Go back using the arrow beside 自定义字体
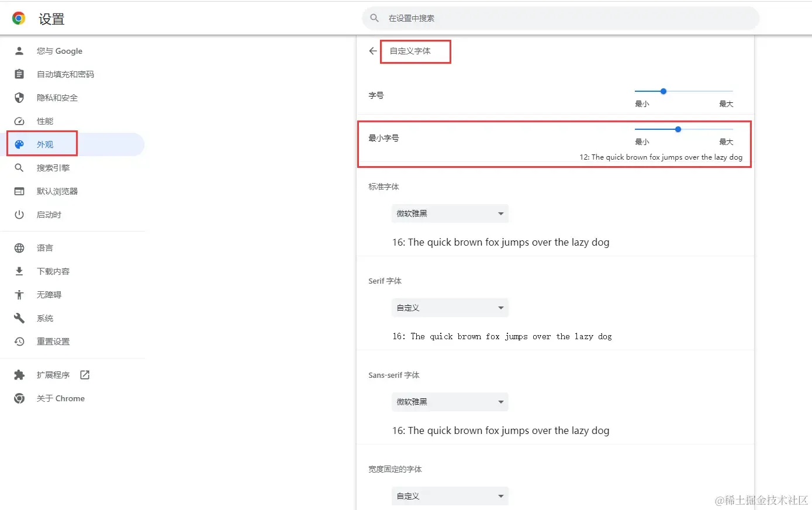The width and height of the screenshot is (812, 510). coord(373,51)
